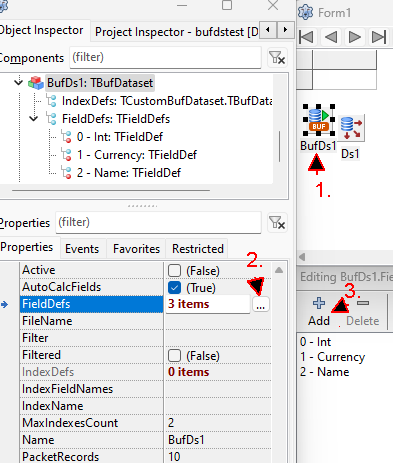Clear the Properties filter with funnel icon
This screenshot has width=393, height=463.
pos(277,223)
